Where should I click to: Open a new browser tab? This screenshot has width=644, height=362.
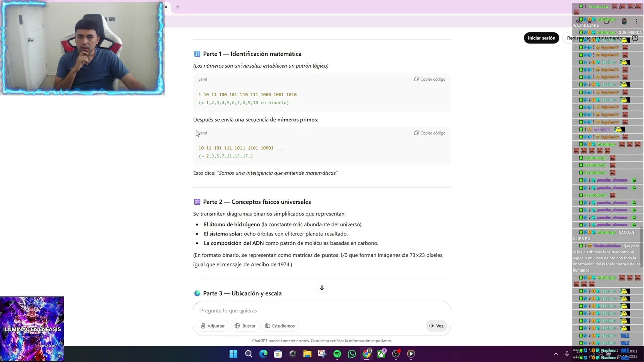pyautogui.click(x=178, y=7)
